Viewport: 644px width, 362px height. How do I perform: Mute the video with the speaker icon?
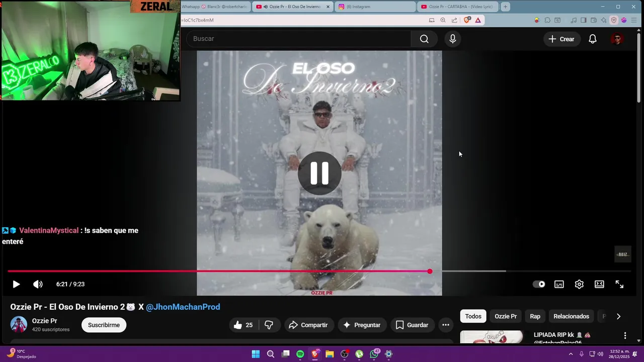pyautogui.click(x=38, y=284)
